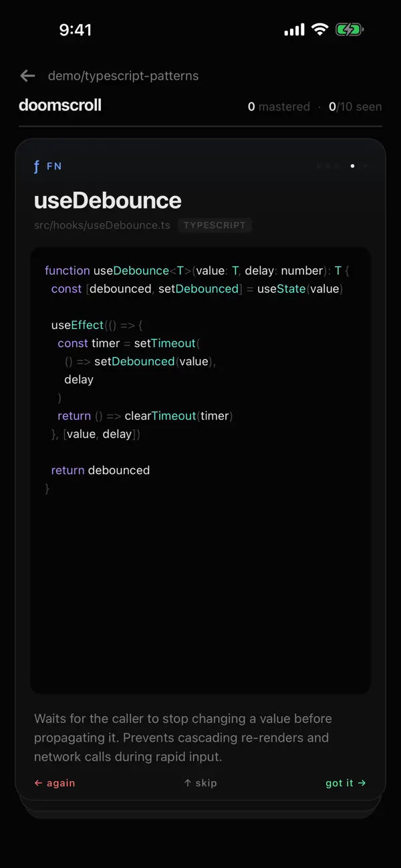Click the second faded progress dot
The height and width of the screenshot is (868, 401).
pyautogui.click(x=328, y=166)
